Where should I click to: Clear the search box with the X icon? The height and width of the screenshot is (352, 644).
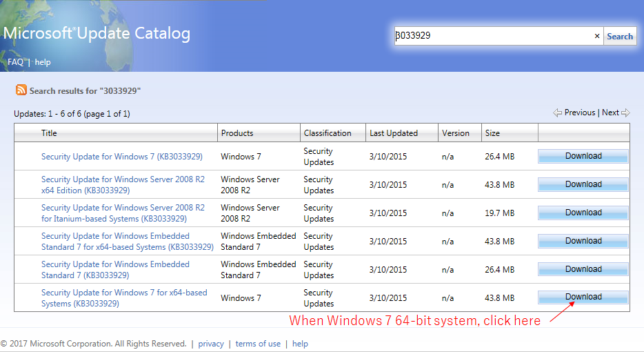[597, 36]
